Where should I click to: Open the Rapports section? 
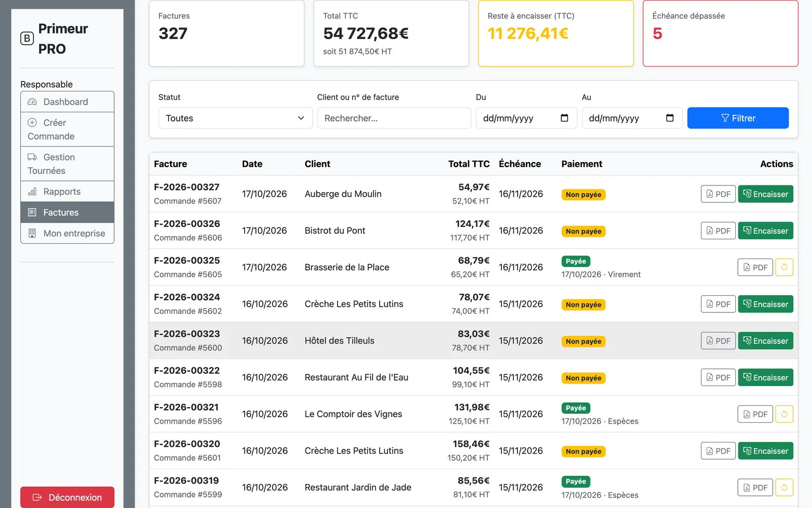67,192
